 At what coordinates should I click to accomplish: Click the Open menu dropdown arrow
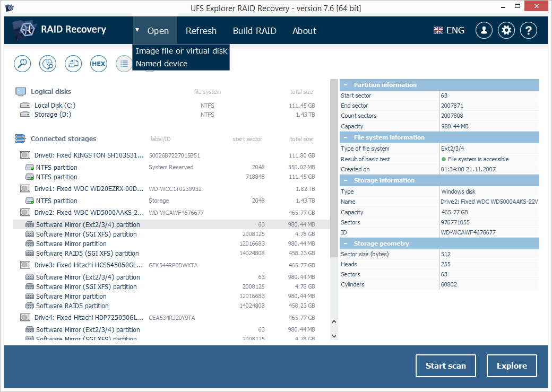click(137, 30)
